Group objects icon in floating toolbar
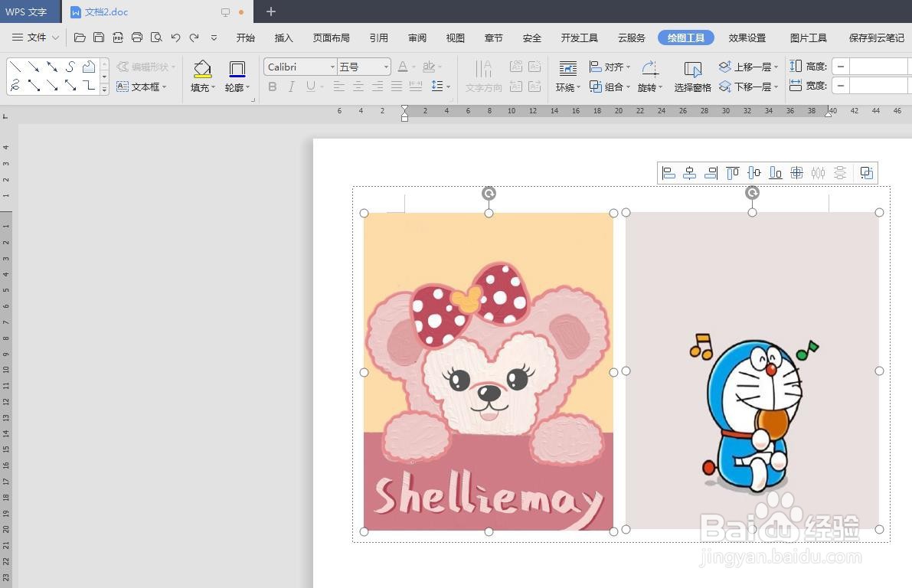912x588 pixels. click(867, 173)
